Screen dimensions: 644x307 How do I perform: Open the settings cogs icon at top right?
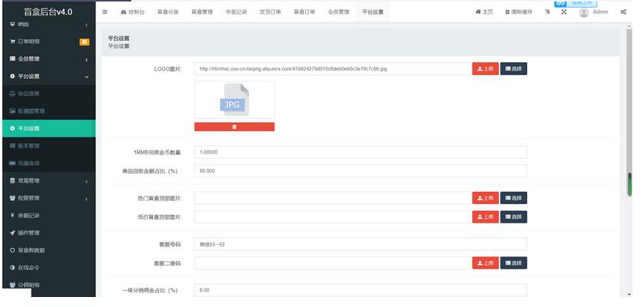click(x=623, y=12)
